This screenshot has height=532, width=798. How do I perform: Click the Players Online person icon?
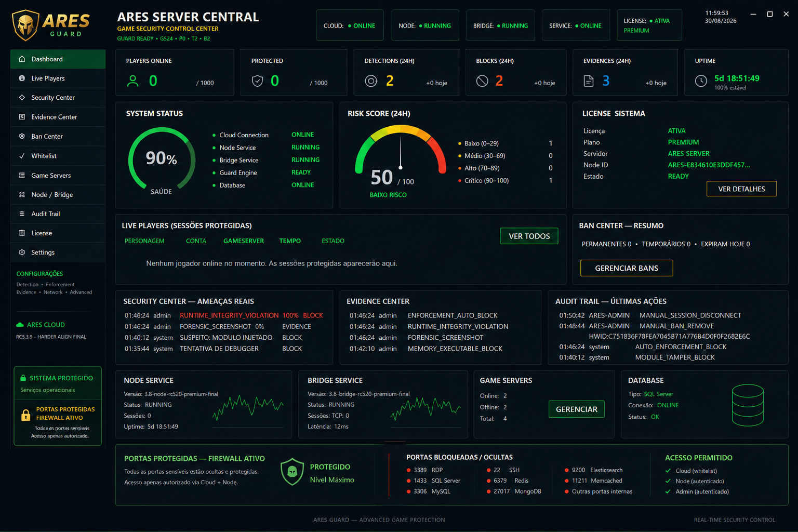coord(133,81)
